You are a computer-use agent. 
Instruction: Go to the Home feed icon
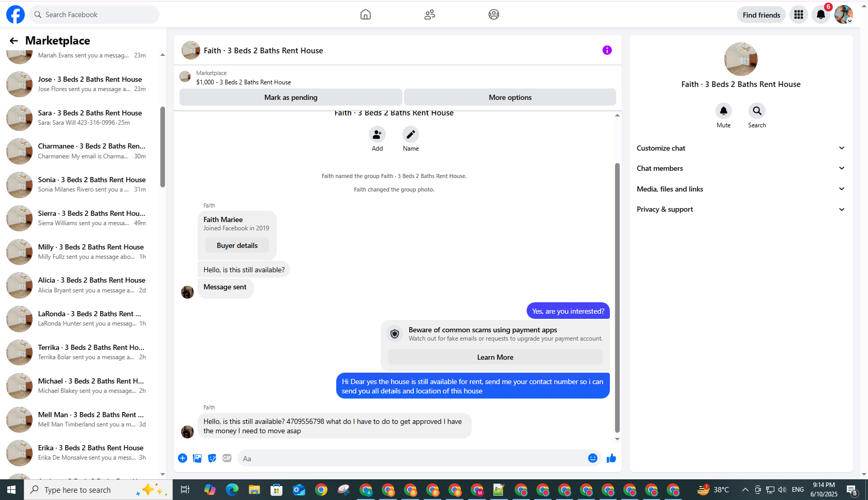coord(366,14)
